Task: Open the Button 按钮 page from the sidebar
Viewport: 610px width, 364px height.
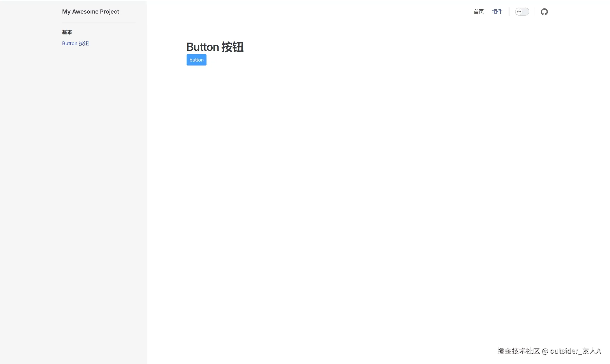Action: click(75, 43)
